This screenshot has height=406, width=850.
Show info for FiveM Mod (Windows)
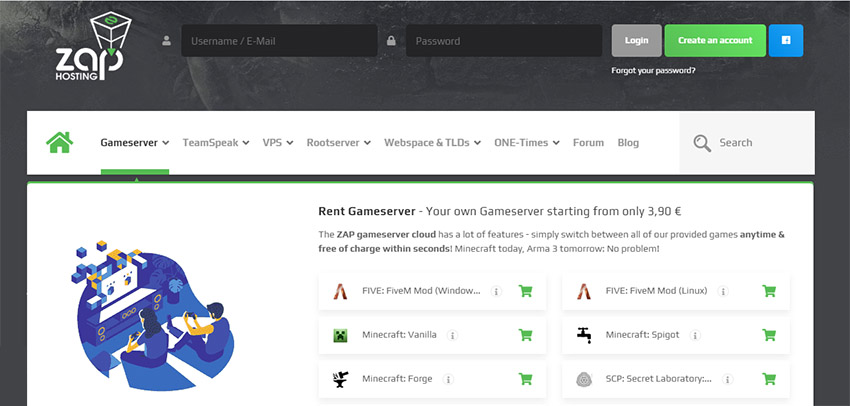(x=496, y=292)
